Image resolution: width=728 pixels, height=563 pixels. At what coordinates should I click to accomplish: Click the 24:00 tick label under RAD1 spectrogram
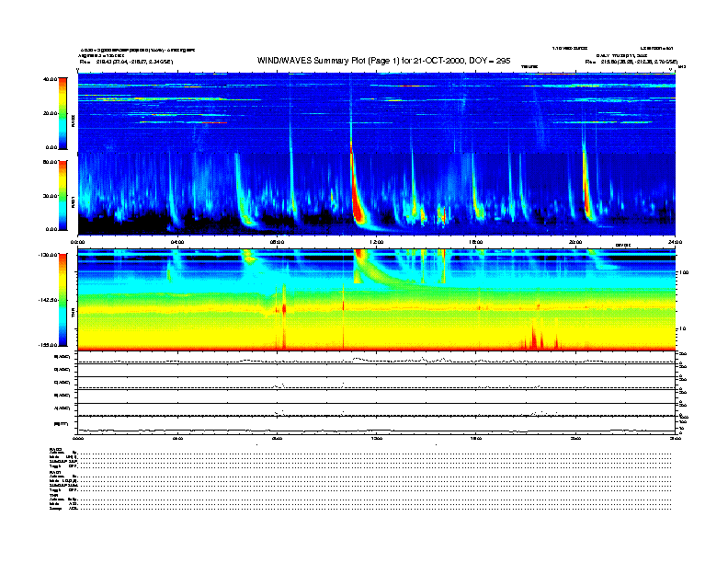coord(675,242)
